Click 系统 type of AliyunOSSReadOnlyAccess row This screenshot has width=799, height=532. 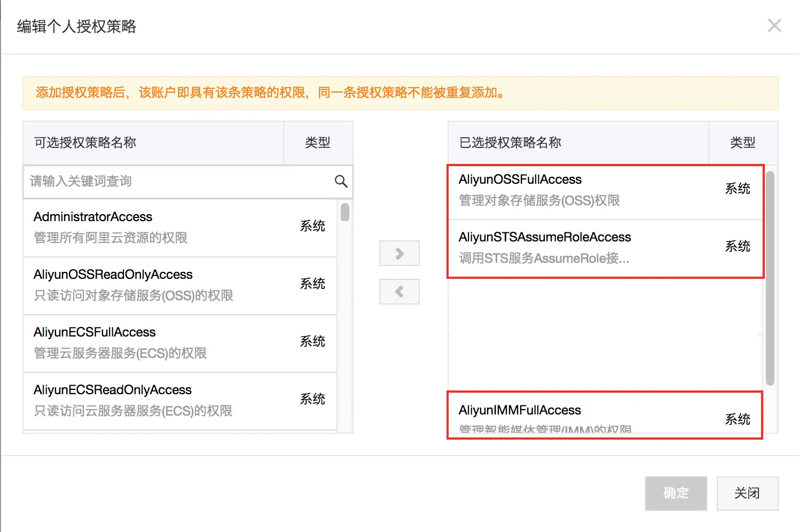[312, 284]
